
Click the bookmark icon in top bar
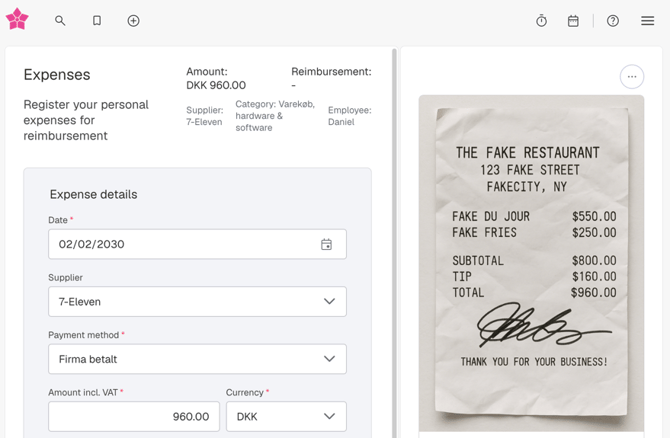click(x=97, y=20)
